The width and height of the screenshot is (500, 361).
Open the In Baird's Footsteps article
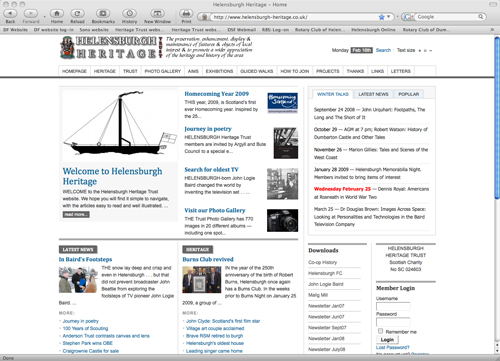tap(85, 259)
